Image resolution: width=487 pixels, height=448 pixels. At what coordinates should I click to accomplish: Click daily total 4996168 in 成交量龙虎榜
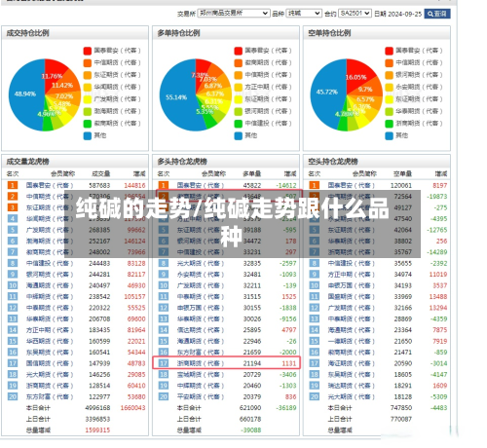(x=97, y=408)
